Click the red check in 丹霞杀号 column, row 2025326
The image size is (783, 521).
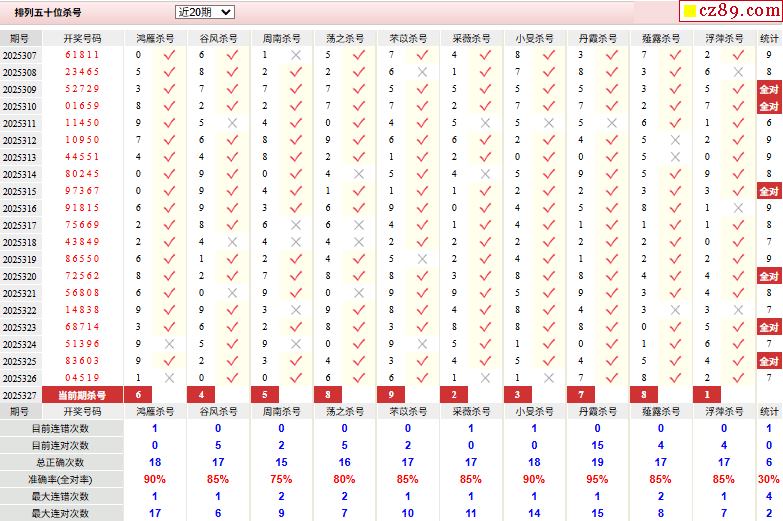(x=612, y=378)
